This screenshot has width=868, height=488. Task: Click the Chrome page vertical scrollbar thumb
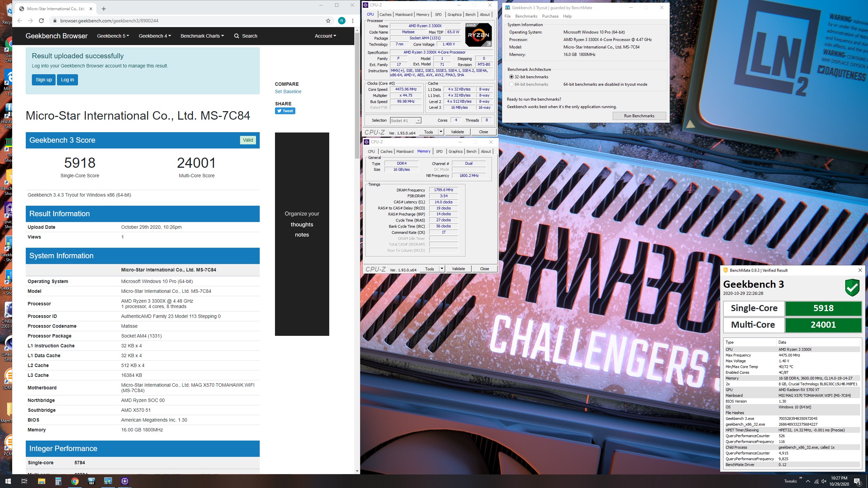pyautogui.click(x=357, y=96)
